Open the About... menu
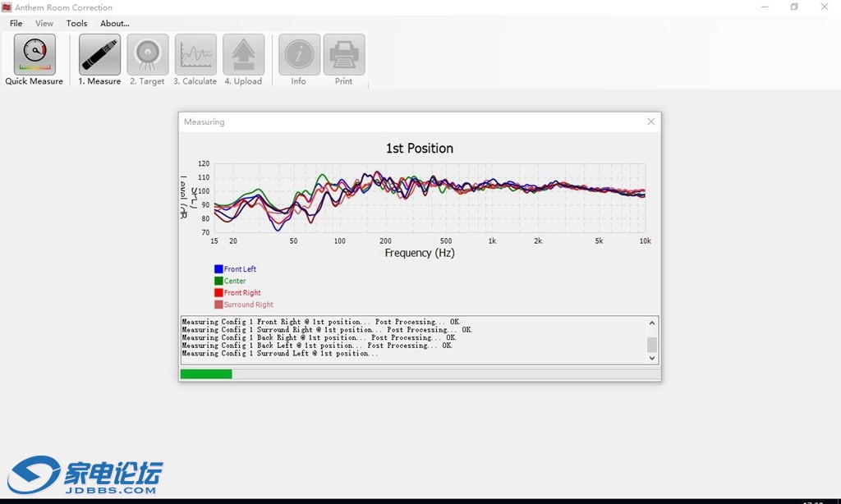Image resolution: width=841 pixels, height=504 pixels. 115,23
